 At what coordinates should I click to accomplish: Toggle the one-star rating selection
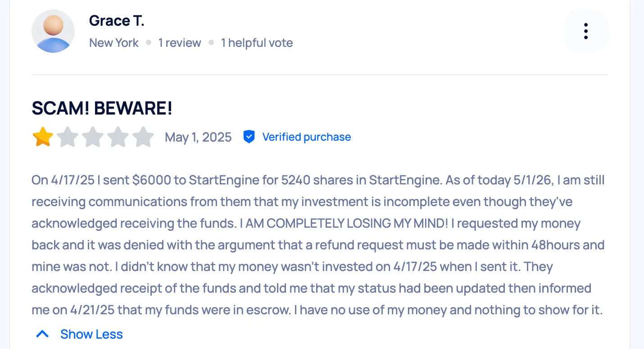pyautogui.click(x=42, y=137)
